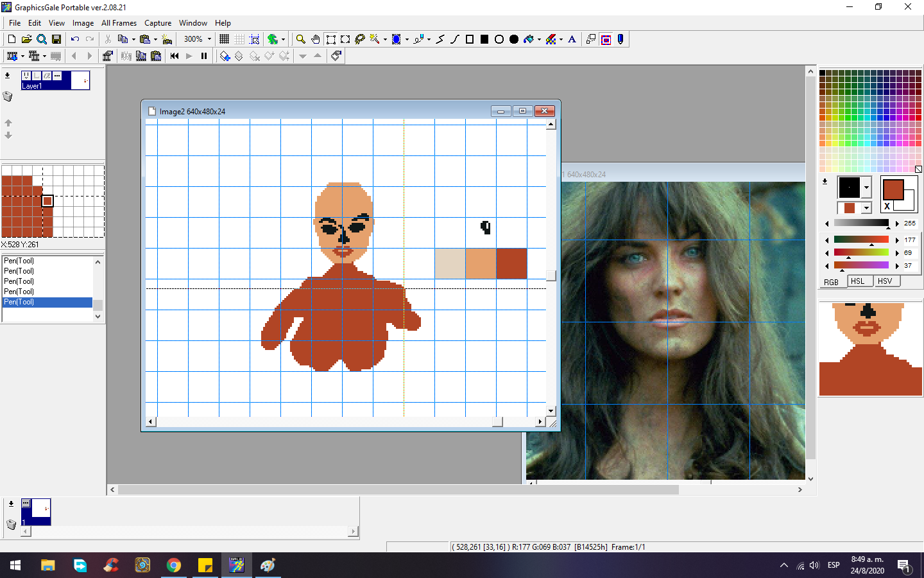Open the pen tool type dropdown
This screenshot has height=578, width=924.
(x=429, y=39)
